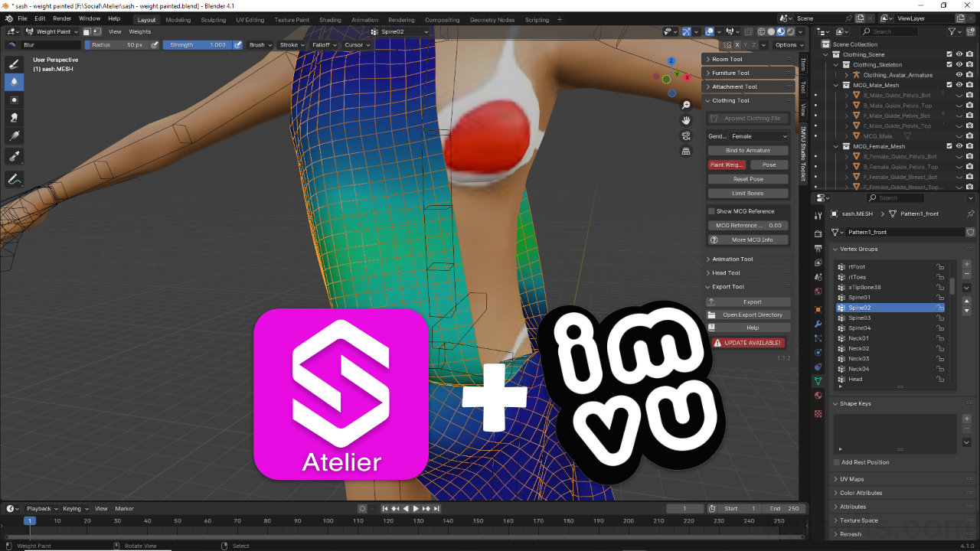Screen dimensions: 980x551
Task: Enable Show MCG Reference checkbox
Action: click(x=711, y=211)
